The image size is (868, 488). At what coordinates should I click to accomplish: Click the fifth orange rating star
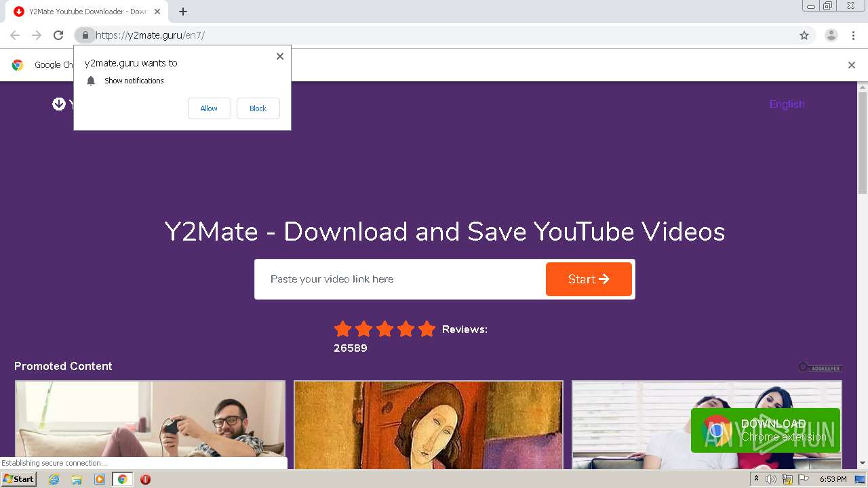pyautogui.click(x=427, y=329)
